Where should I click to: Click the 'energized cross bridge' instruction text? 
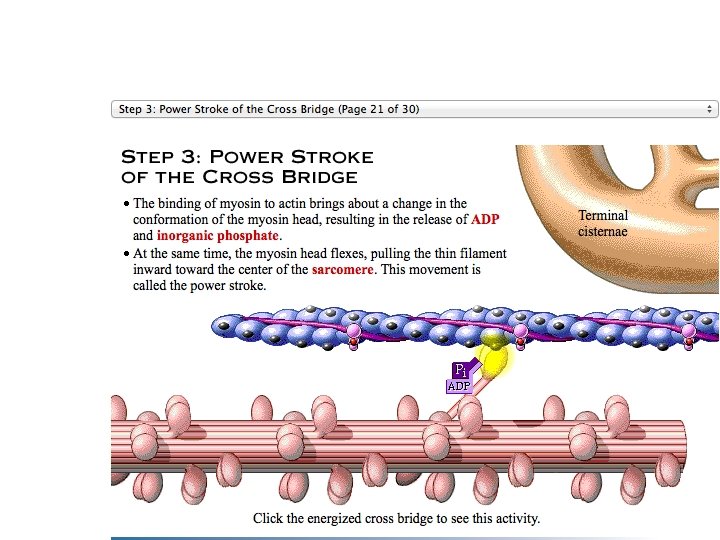pos(396,518)
